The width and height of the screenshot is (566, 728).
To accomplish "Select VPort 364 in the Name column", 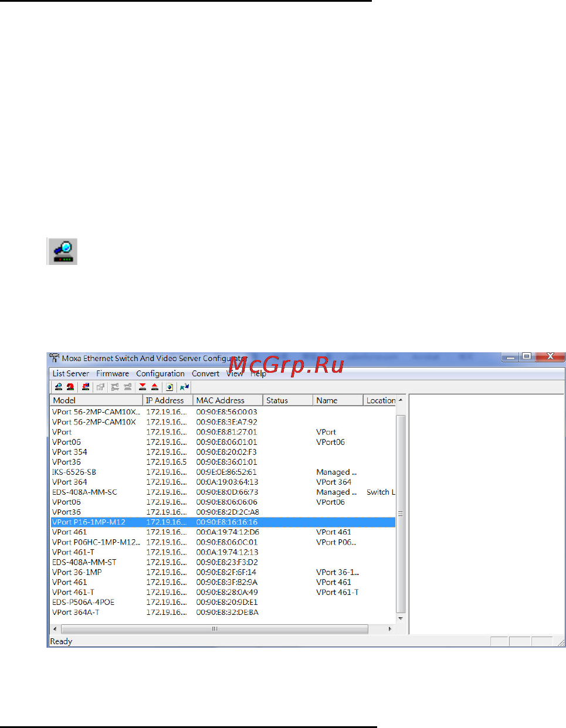I will click(334, 482).
